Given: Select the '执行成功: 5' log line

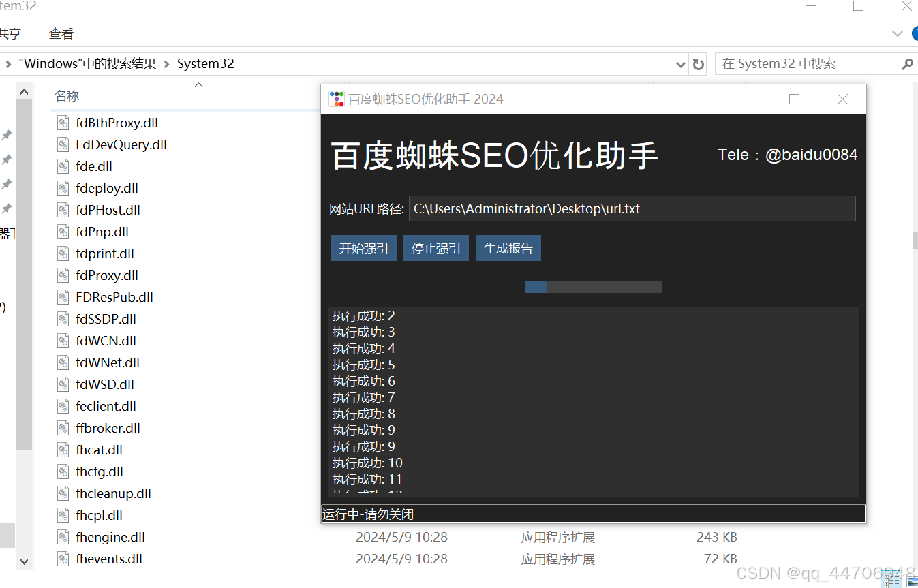Looking at the screenshot, I should 364,365.
